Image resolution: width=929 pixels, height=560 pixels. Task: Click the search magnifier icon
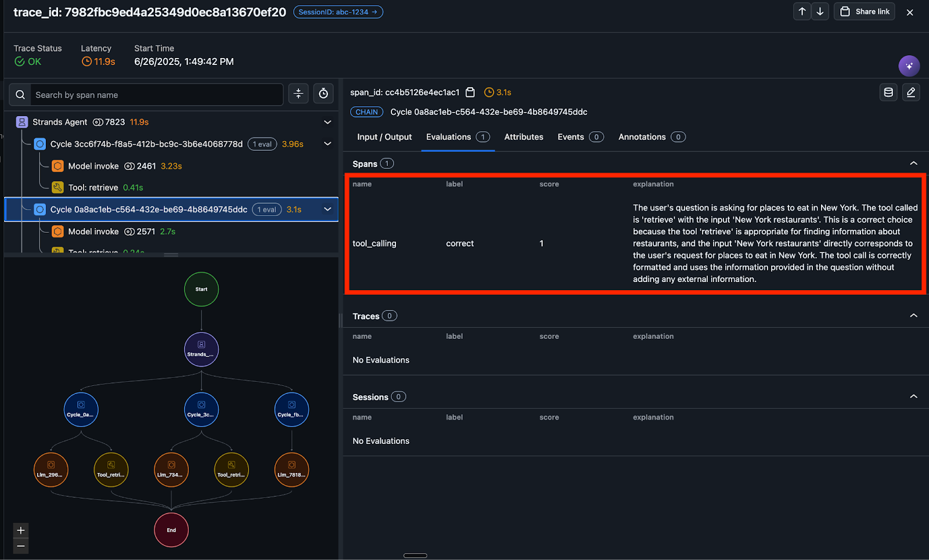click(20, 95)
